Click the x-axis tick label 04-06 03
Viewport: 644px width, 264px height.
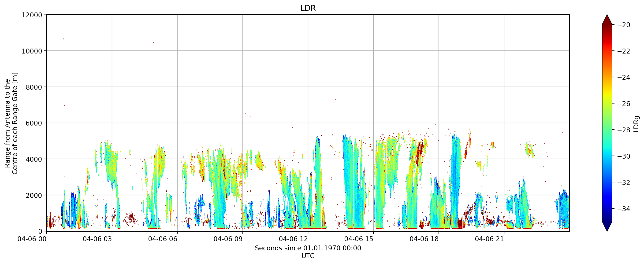(x=97, y=239)
